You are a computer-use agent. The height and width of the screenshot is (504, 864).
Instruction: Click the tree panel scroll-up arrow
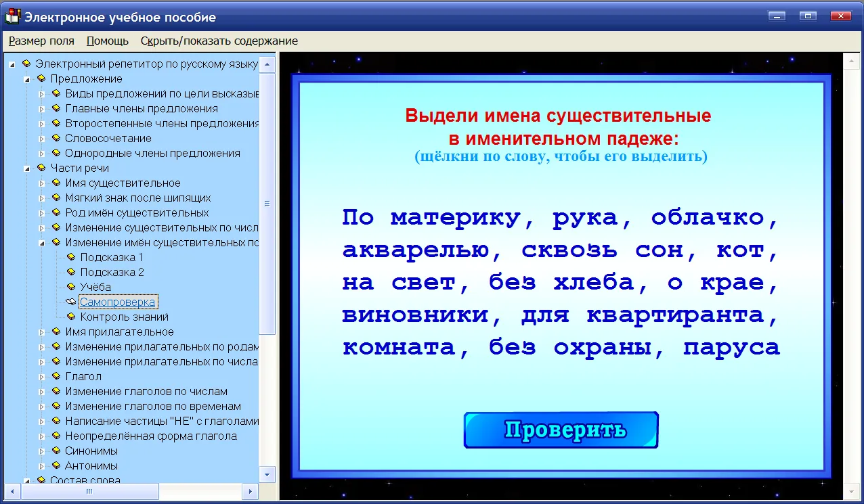click(x=267, y=64)
